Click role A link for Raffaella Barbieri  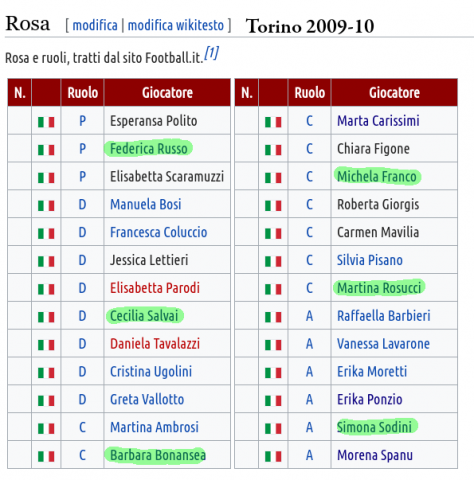coord(309,316)
